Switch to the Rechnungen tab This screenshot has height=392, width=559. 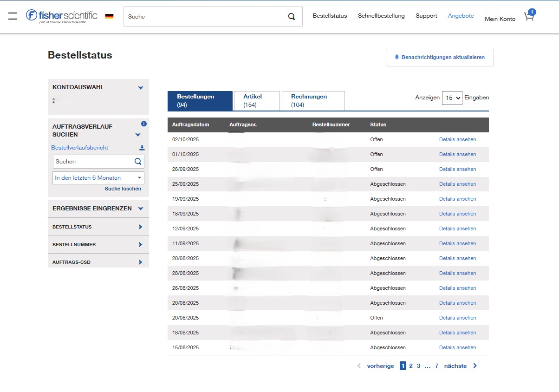point(313,101)
